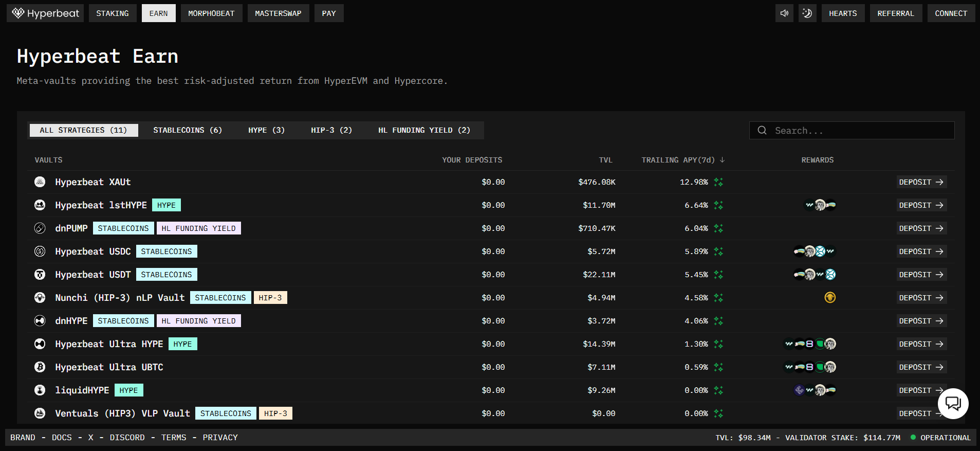980x451 pixels.
Task: Select the HYPE (3) filter tab
Action: tap(266, 130)
